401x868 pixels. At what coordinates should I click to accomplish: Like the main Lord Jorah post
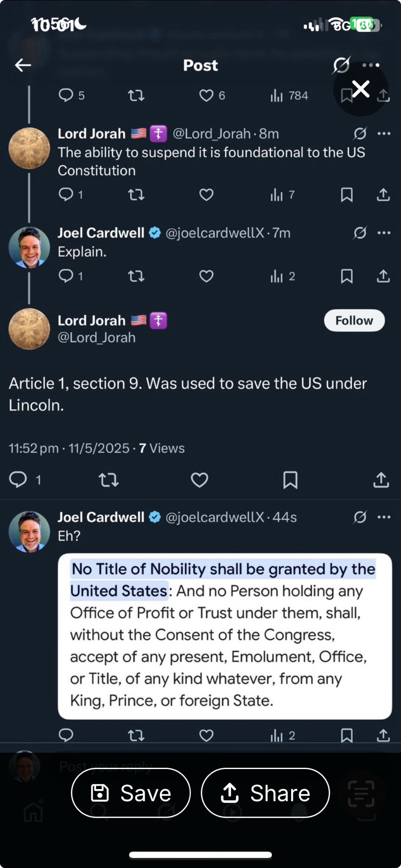(199, 480)
